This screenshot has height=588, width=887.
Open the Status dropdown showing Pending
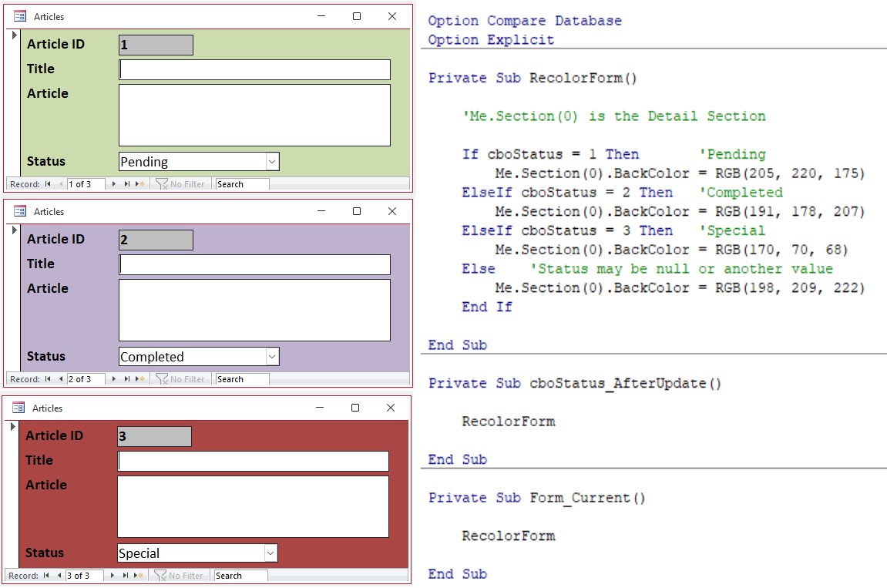point(271,161)
